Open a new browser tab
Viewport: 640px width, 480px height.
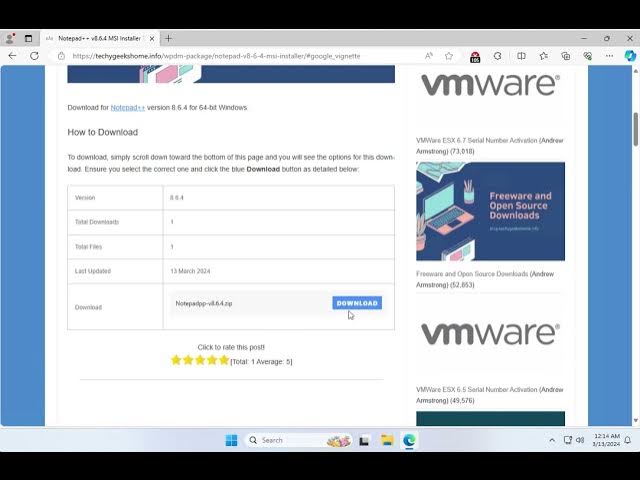[x=169, y=38]
